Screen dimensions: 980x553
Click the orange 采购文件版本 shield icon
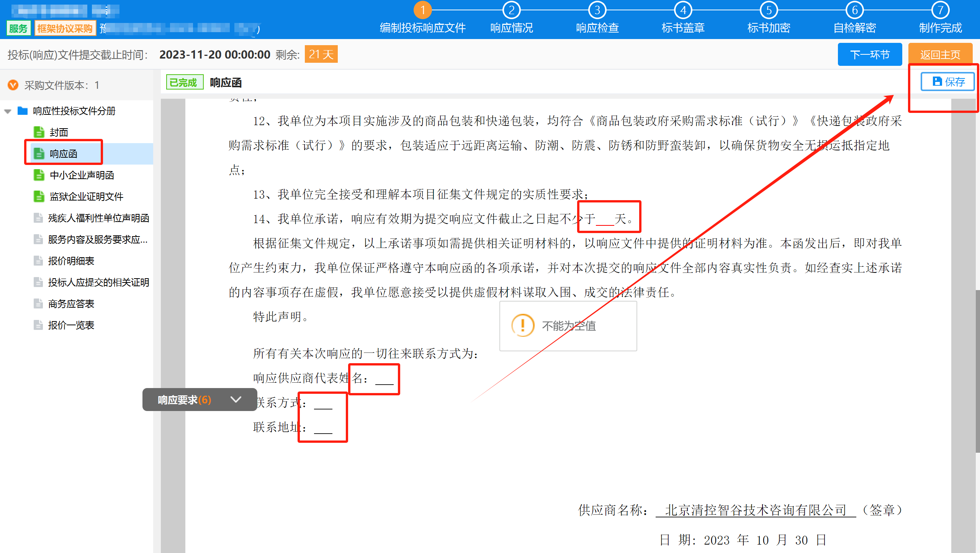click(13, 85)
